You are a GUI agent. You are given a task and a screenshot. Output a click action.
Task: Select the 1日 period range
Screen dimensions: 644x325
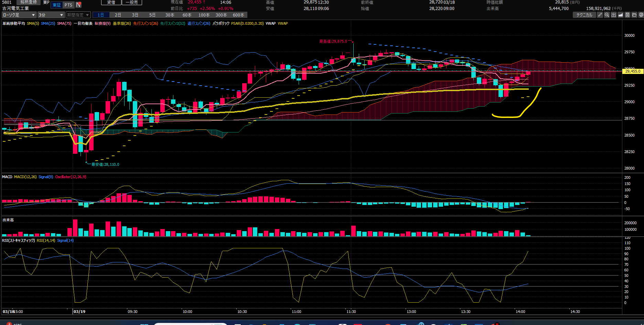tap(101, 15)
